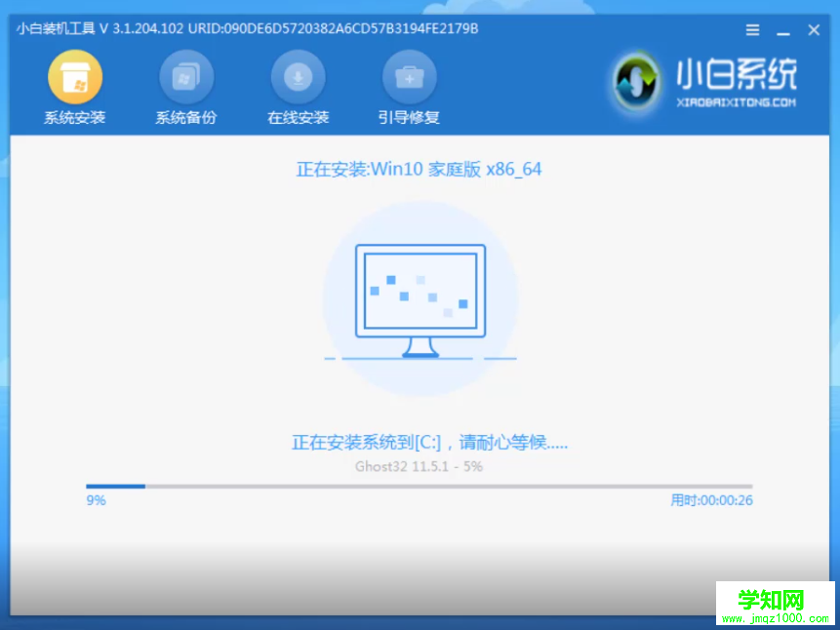Click the recycle-bin icon inside 系统安装
The width and height of the screenshot is (840, 630).
tap(75, 75)
